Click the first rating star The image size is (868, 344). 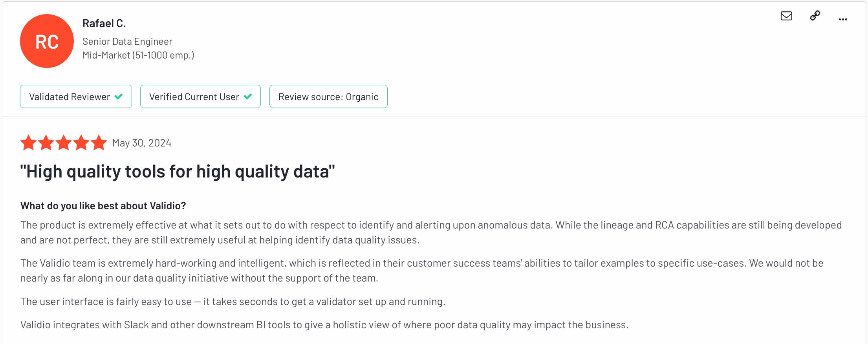tap(28, 143)
